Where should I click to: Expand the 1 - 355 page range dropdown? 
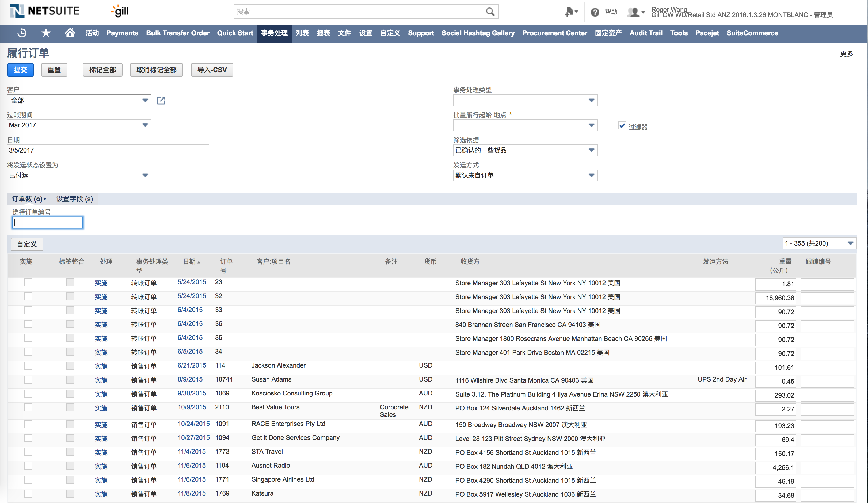point(850,243)
